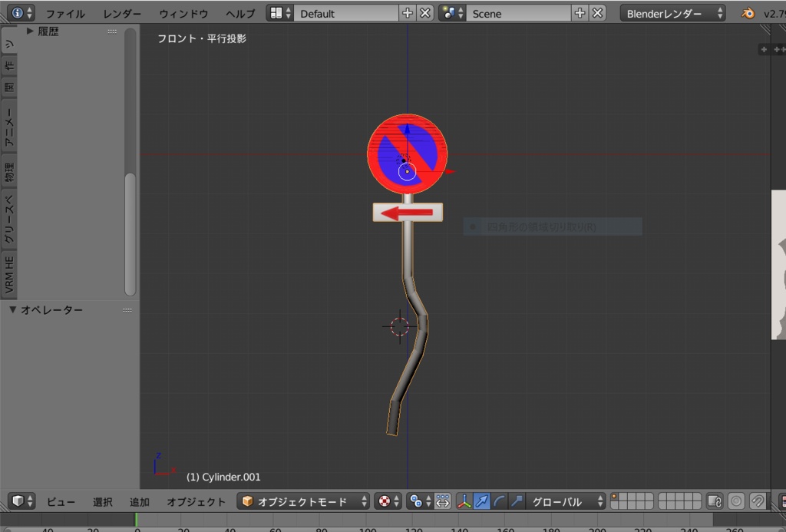Screen dimensions: 786x532
Task: Open the screen layout chooser icon
Action: pos(280,13)
